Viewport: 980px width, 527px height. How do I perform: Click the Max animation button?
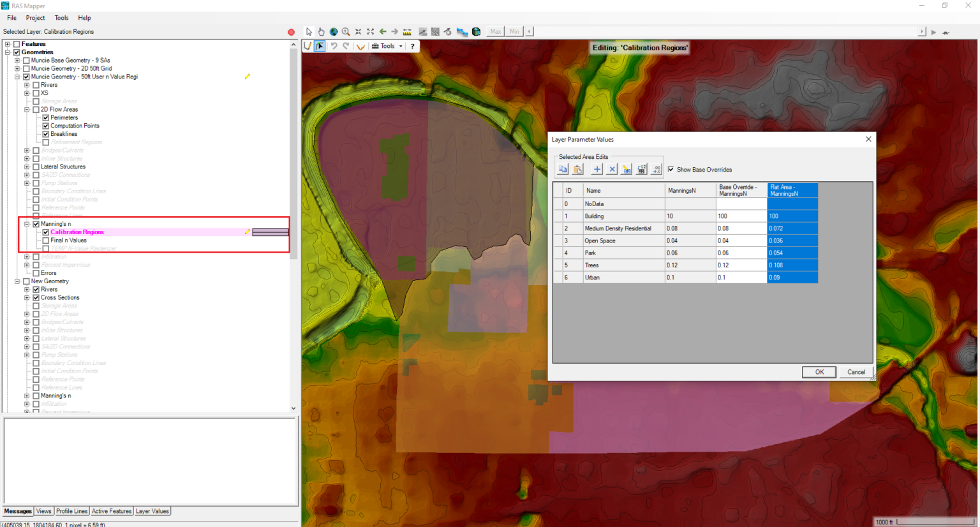tap(496, 31)
